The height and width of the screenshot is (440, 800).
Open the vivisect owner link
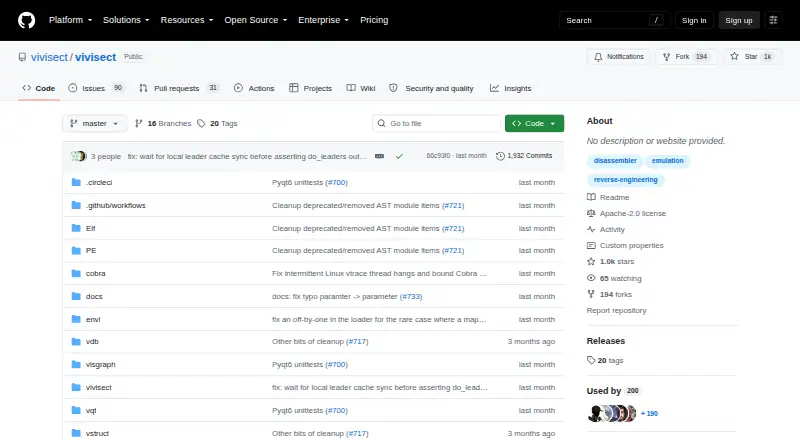49,57
